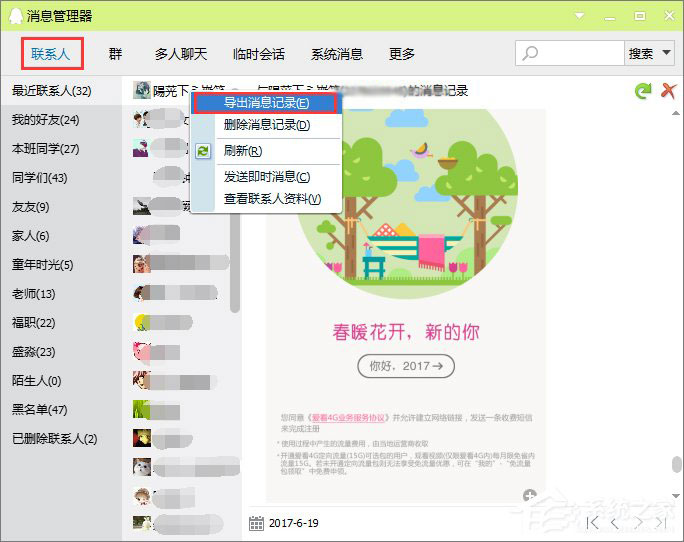Select 童年时光(5) group
Image resolution: width=684 pixels, height=542 pixels.
click(x=61, y=265)
